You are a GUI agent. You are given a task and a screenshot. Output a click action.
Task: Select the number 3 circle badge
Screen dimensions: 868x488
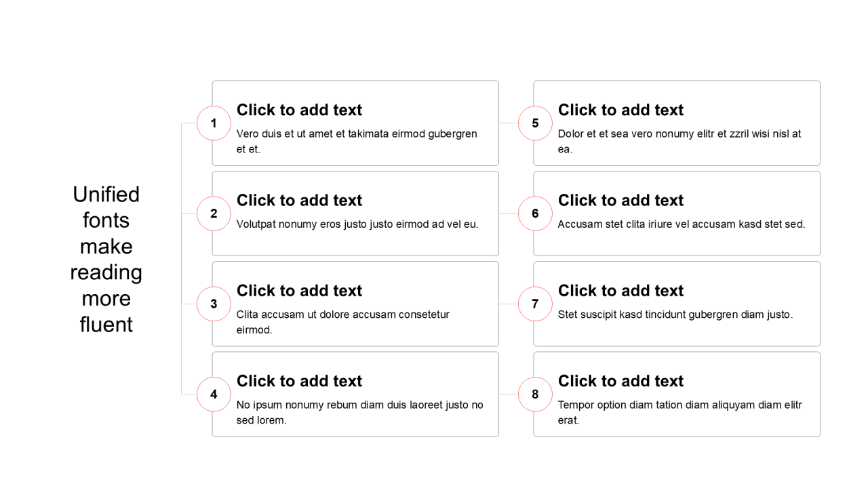(214, 304)
